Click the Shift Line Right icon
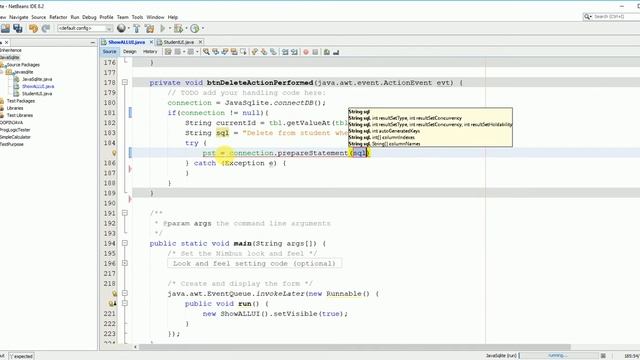The height and width of the screenshot is (360, 640). [294, 52]
